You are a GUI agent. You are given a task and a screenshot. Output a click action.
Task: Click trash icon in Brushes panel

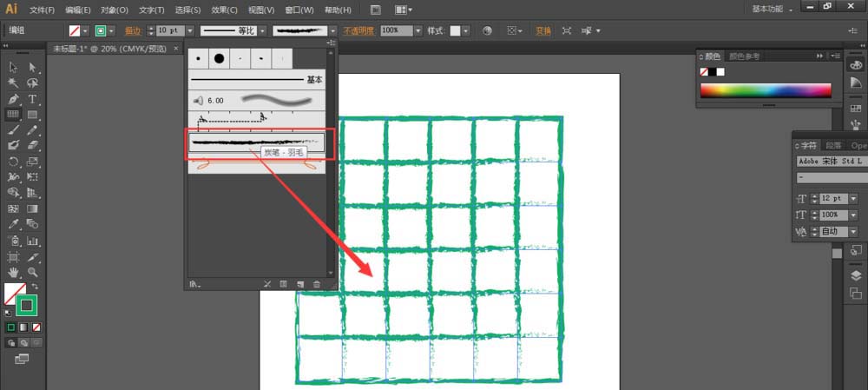317,284
